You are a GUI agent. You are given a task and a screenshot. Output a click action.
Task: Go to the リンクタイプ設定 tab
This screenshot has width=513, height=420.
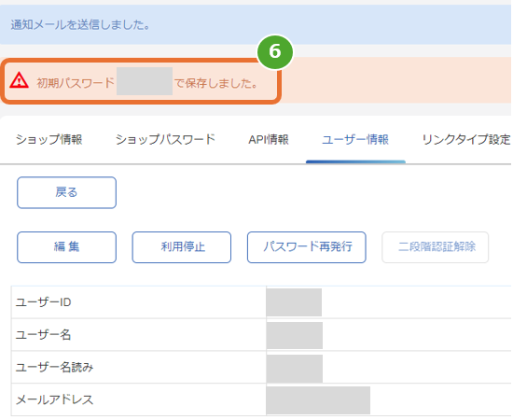(x=466, y=139)
